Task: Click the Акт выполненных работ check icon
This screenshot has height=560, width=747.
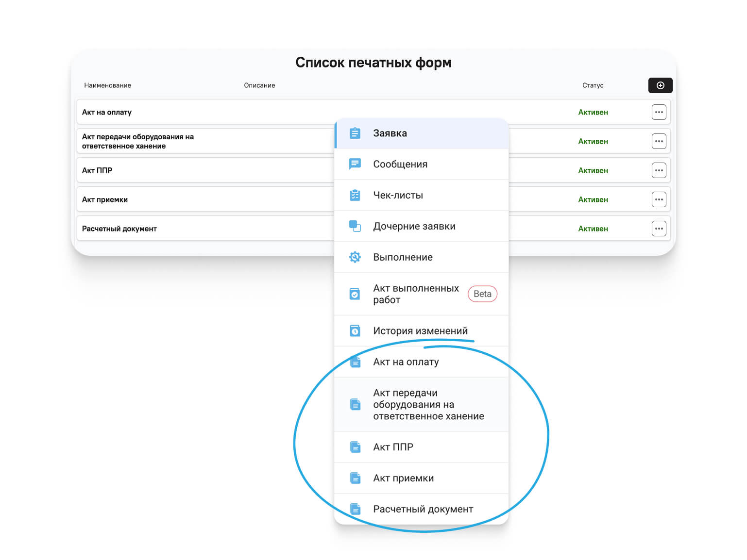Action: point(355,294)
